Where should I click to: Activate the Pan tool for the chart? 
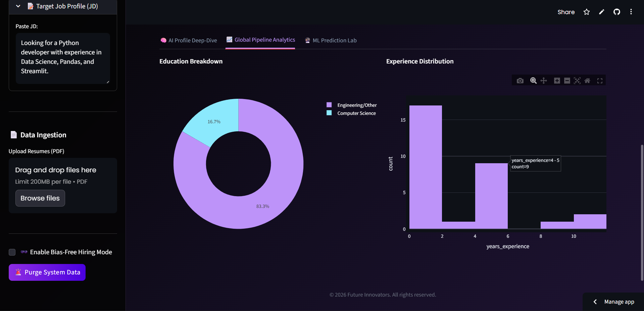(544, 81)
